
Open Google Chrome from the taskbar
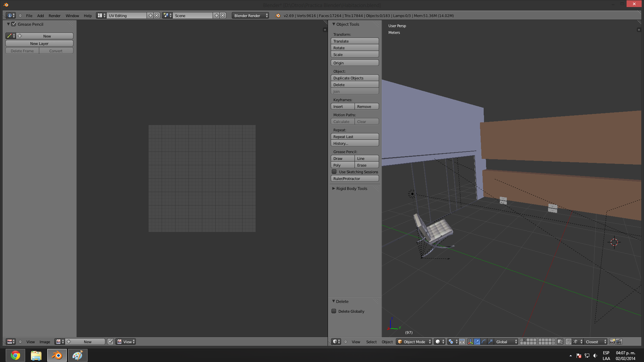(x=15, y=355)
